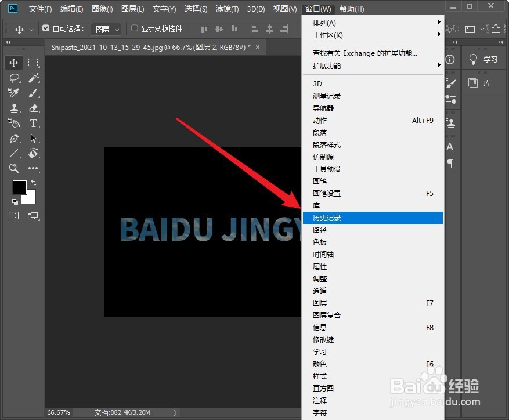Open the 图像(I) menu
This screenshot has height=420, width=509.
[x=102, y=9]
